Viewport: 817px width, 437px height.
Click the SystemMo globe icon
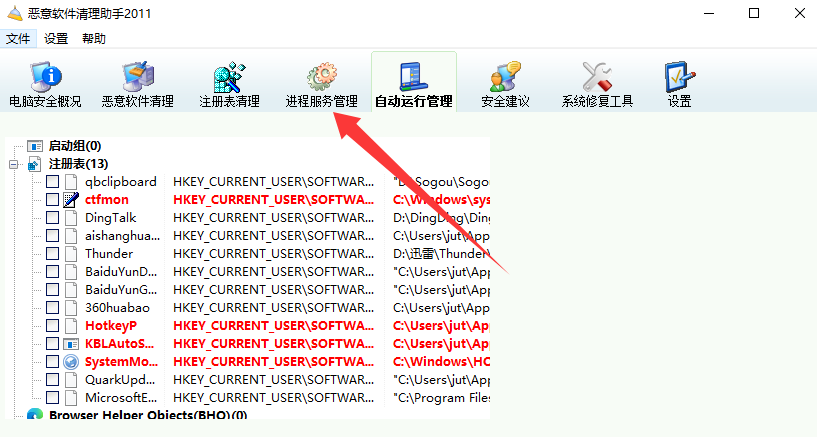point(71,361)
